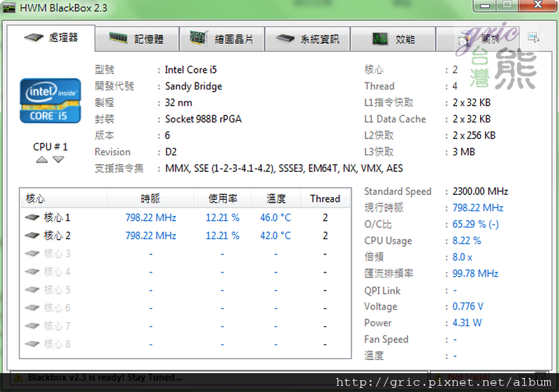Click the Intel Core i5 logo badge
This screenshot has width=559, height=392.
(x=50, y=101)
